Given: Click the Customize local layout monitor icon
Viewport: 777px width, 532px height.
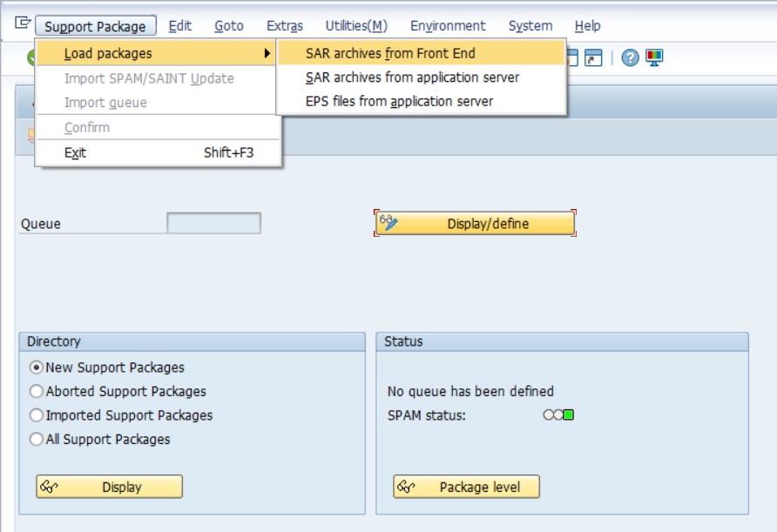Looking at the screenshot, I should click(x=654, y=57).
